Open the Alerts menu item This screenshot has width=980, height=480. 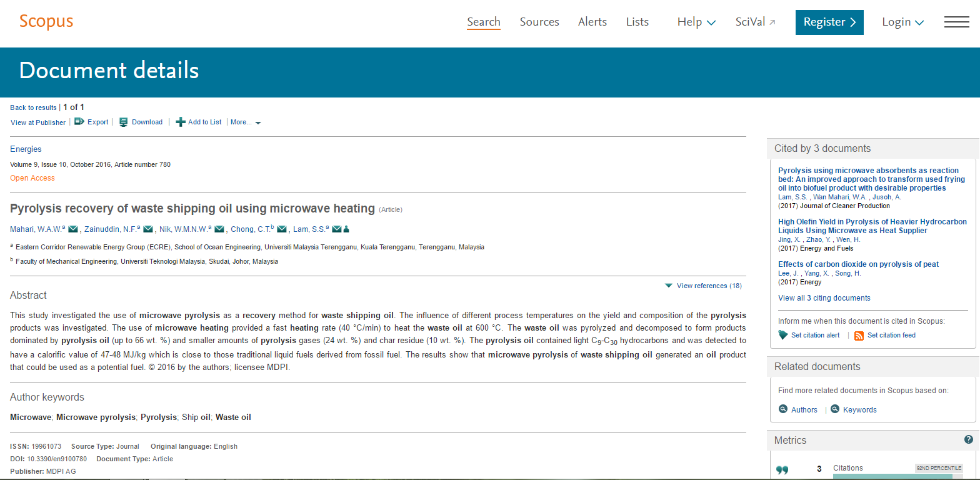pyautogui.click(x=592, y=22)
